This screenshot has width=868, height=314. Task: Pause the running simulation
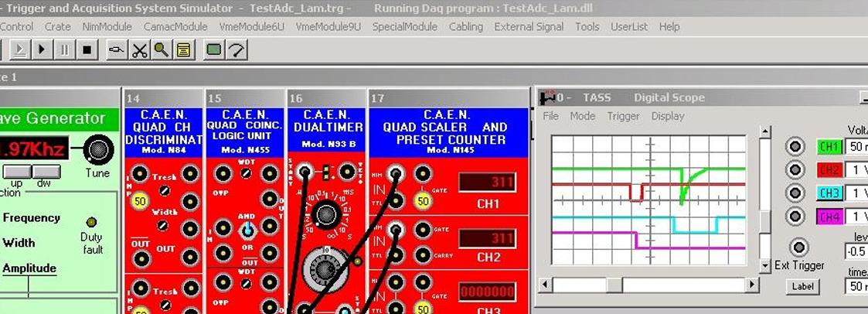click(64, 49)
